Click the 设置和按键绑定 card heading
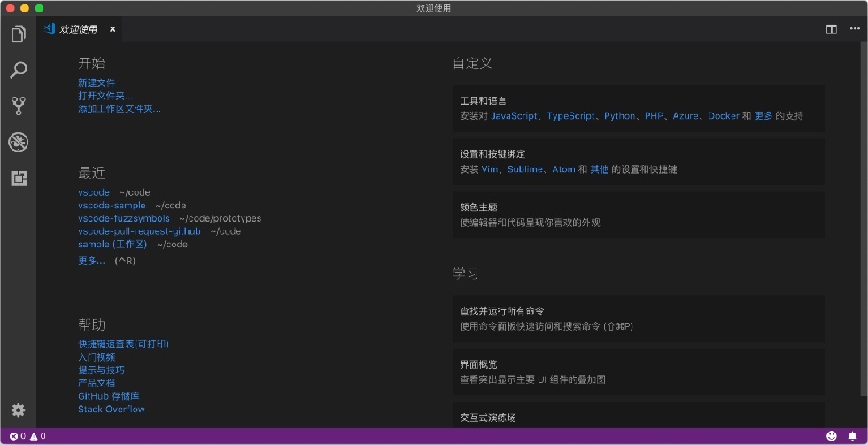Viewport: 868px width, 445px height. tap(492, 154)
